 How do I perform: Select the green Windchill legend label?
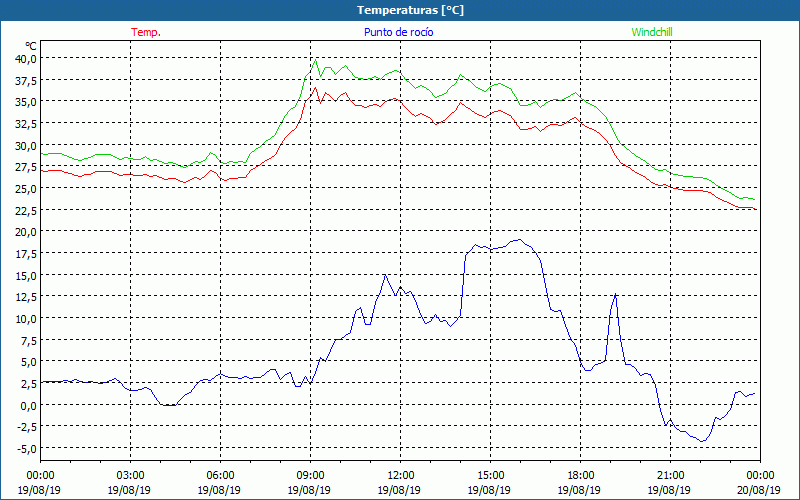(652, 32)
